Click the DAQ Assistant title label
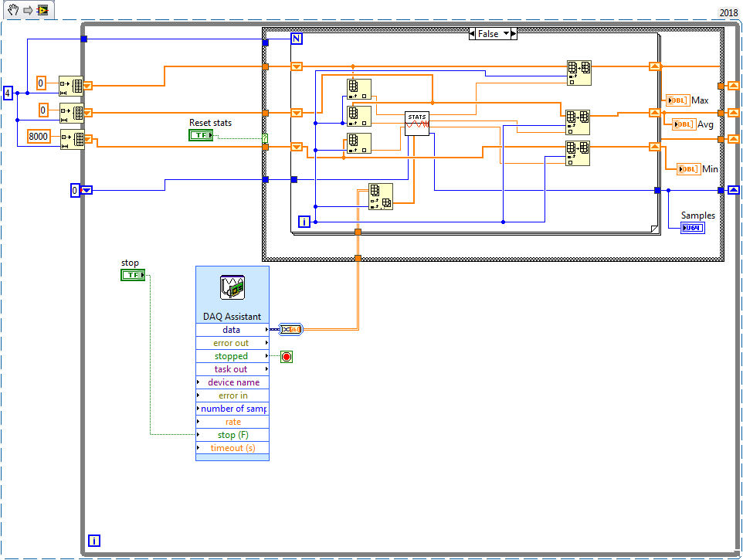Viewport: 743px width, 560px height. pyautogui.click(x=232, y=317)
